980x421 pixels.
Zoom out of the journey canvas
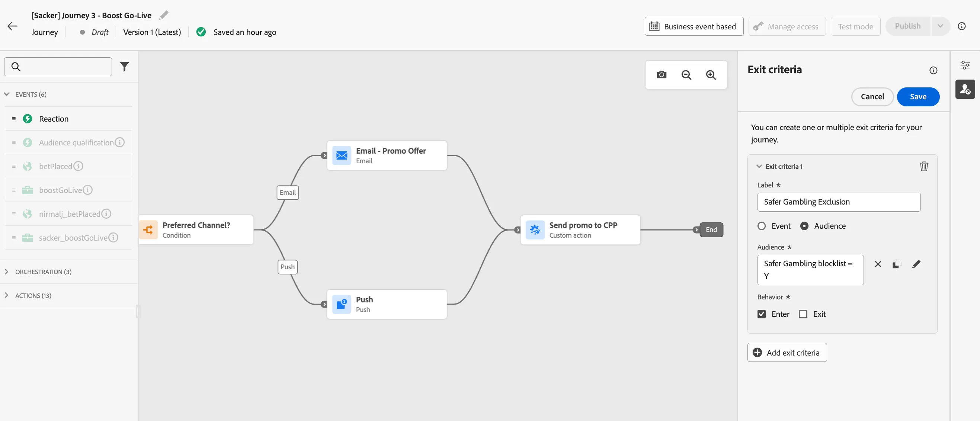click(686, 74)
